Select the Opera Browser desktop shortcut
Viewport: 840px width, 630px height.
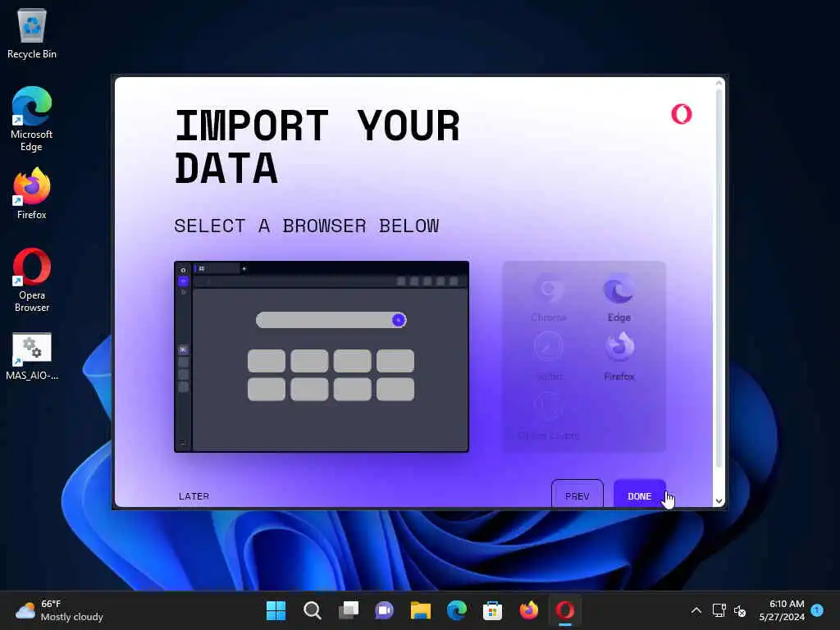pyautogui.click(x=32, y=280)
